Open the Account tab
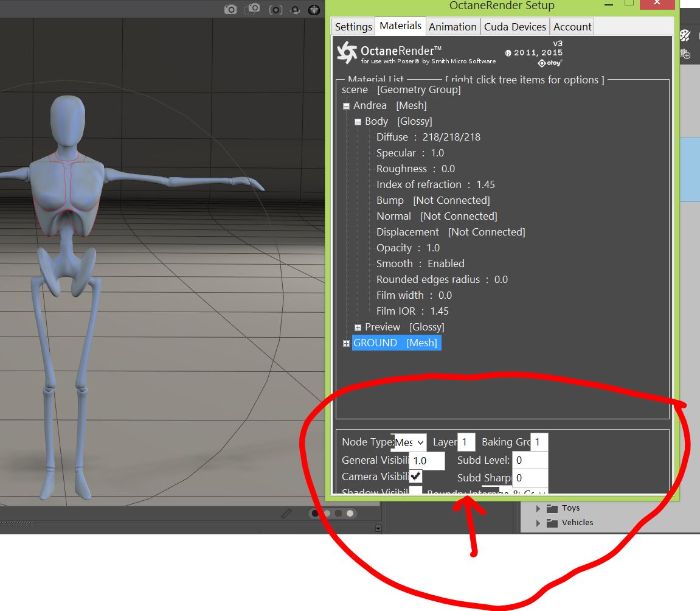 572,27
